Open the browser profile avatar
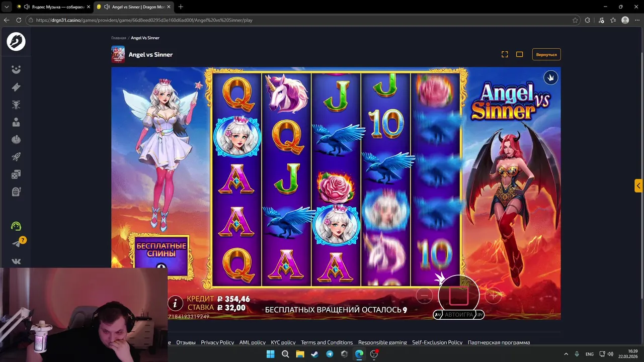The width and height of the screenshot is (644, 362). [625, 20]
